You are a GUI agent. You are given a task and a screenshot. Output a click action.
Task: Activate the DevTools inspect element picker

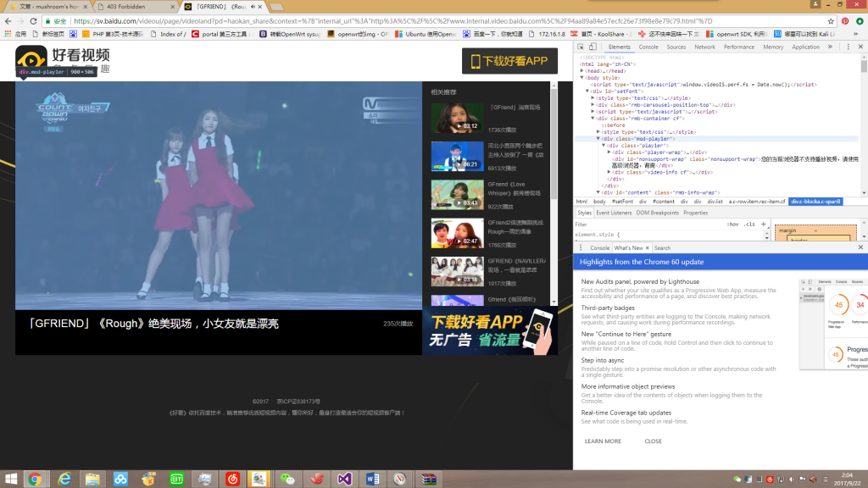582,47
